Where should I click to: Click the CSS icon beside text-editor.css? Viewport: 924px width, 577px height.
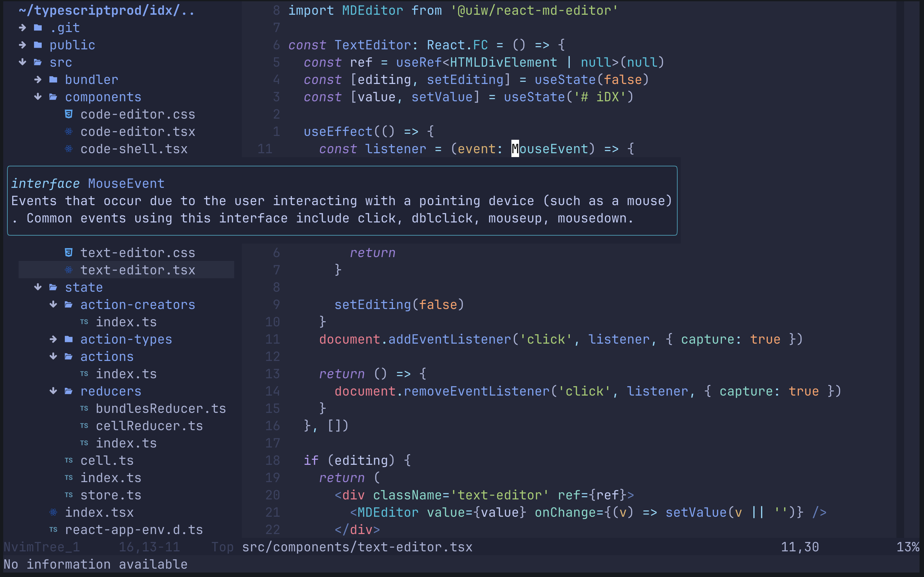coord(69,253)
